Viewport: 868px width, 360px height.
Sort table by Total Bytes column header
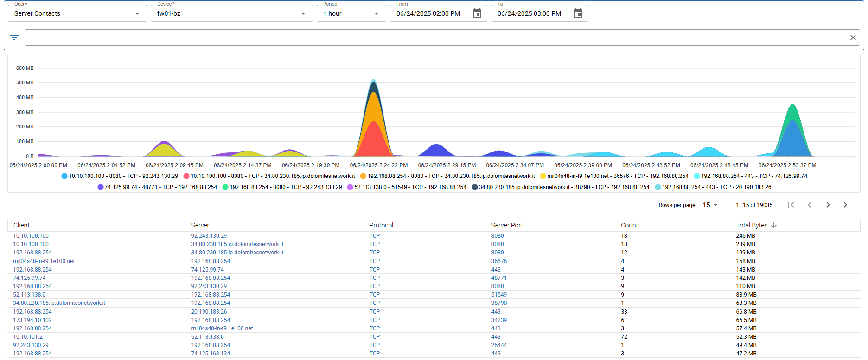[x=752, y=225]
